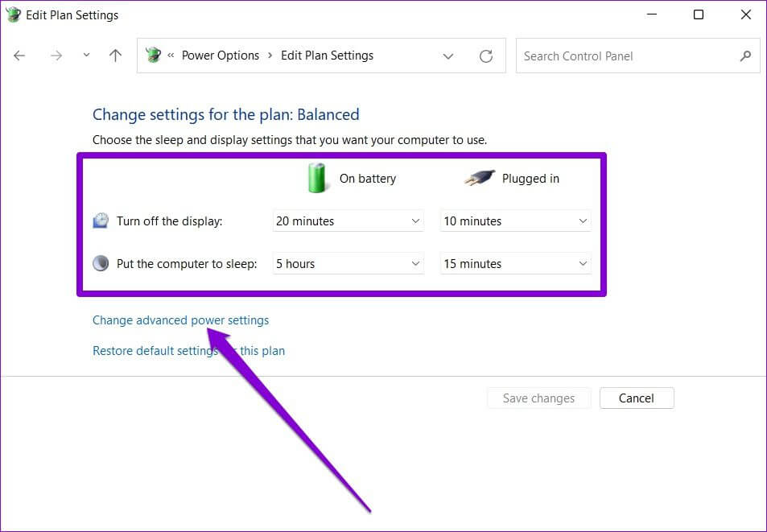Navigate to Power Options breadcrumb
This screenshot has height=532, width=767.
(x=221, y=56)
